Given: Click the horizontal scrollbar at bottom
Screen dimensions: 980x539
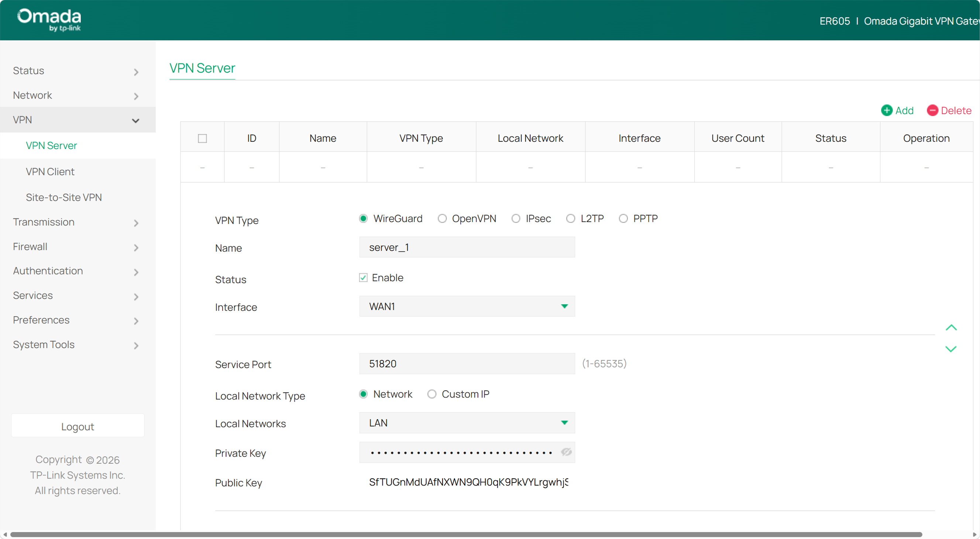Looking at the screenshot, I should (466, 535).
